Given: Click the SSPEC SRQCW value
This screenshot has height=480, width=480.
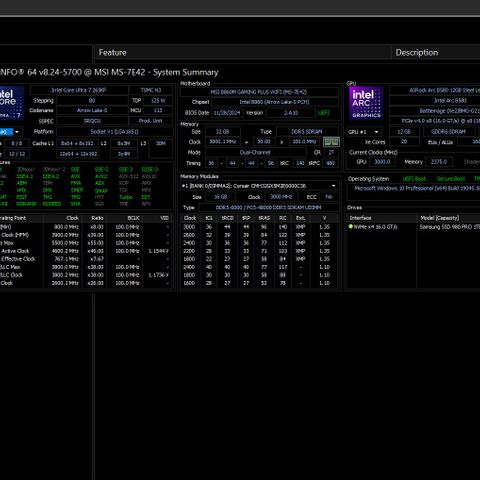Looking at the screenshot, I should pyautogui.click(x=92, y=121).
